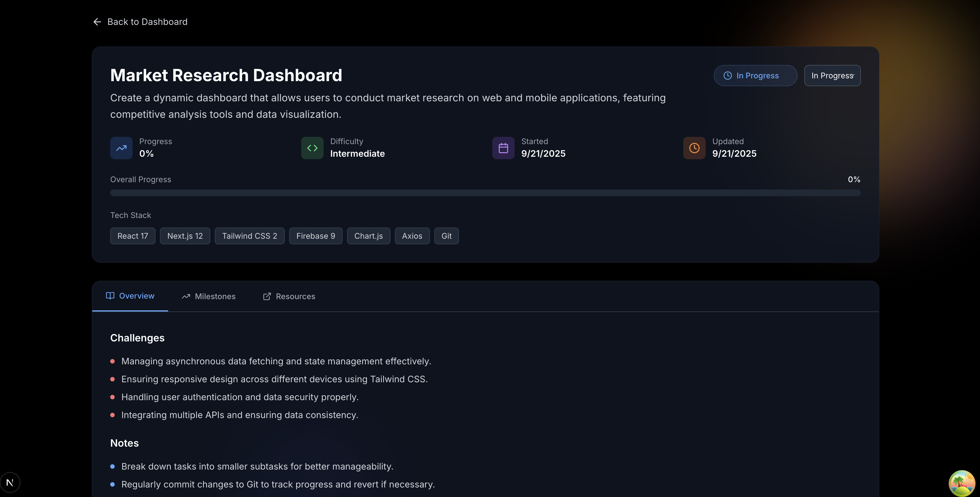Click the N logo in the bottom left corner
This screenshot has height=497, width=980.
coord(10,482)
